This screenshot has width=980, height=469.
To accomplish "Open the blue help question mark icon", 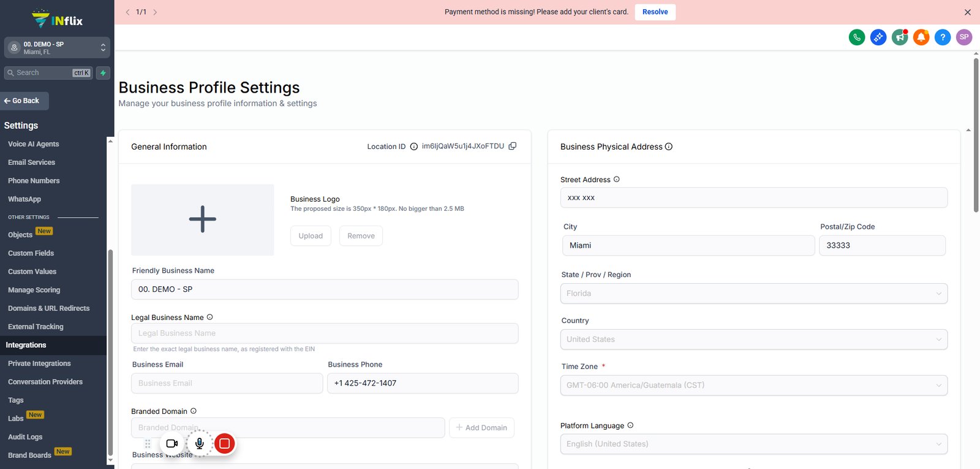I will [x=943, y=37].
